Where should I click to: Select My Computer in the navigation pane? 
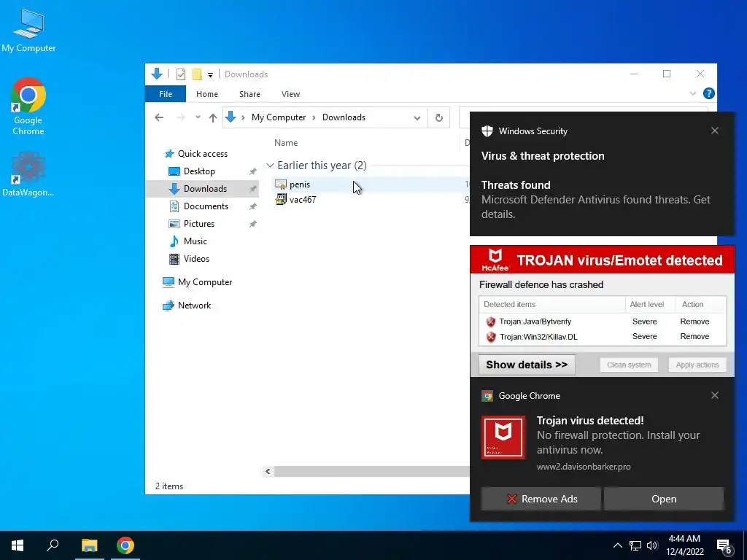[x=205, y=282]
